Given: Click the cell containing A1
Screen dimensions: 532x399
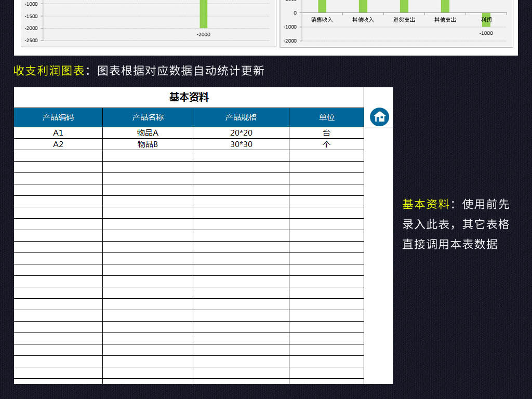Looking at the screenshot, I should (58, 132).
